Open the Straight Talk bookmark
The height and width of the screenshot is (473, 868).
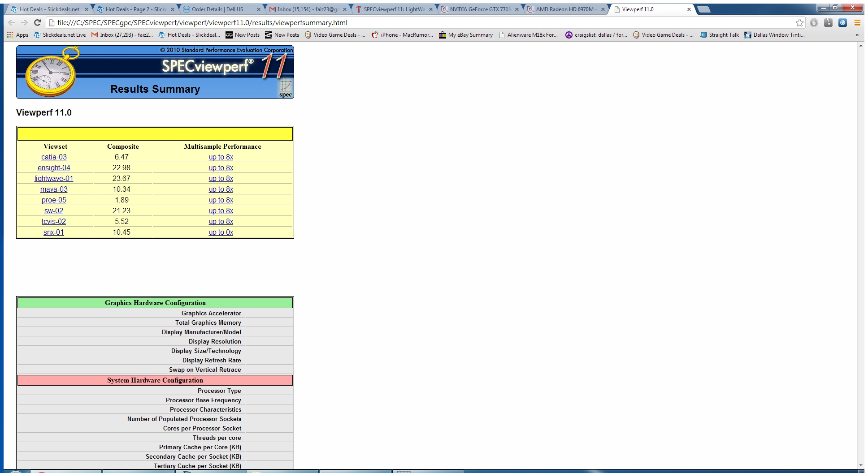point(720,35)
